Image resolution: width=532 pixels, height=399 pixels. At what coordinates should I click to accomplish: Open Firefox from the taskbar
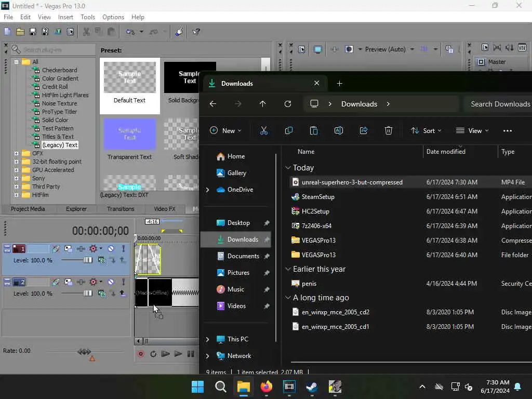point(267,387)
